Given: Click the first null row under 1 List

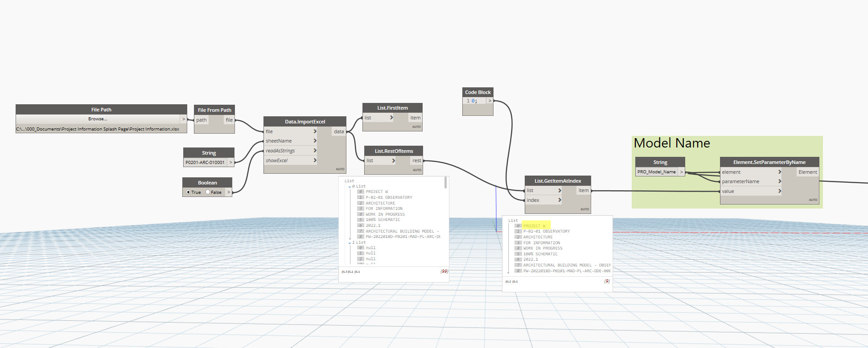Looking at the screenshot, I should (x=370, y=248).
